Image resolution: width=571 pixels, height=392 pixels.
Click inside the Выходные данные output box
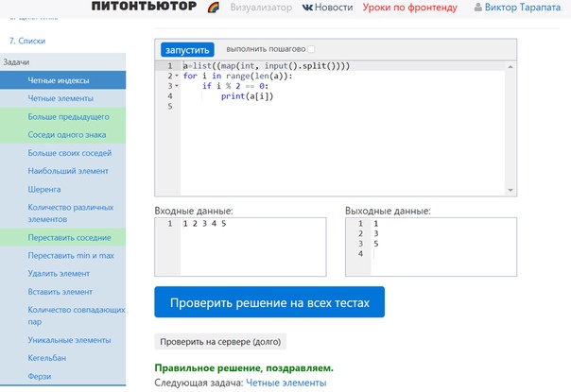431,247
